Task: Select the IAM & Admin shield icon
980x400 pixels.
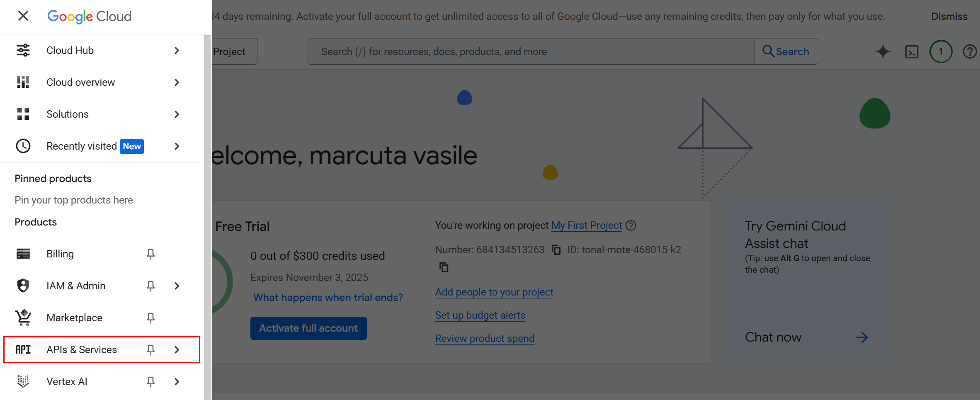Action: pyautogui.click(x=23, y=286)
